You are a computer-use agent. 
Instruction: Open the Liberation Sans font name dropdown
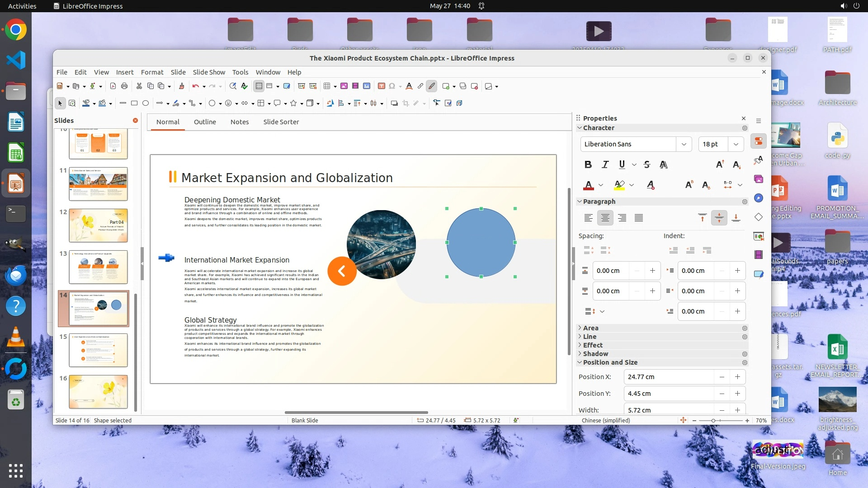(x=684, y=144)
